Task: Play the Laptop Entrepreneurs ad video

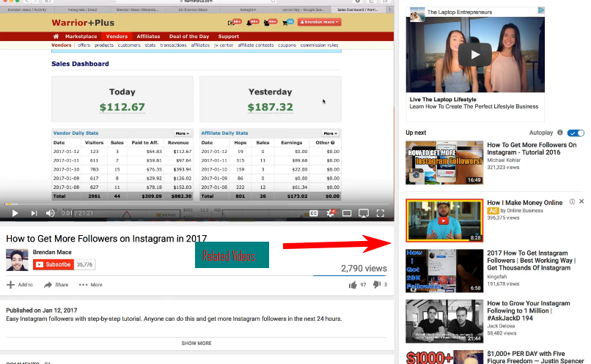Action: point(475,55)
